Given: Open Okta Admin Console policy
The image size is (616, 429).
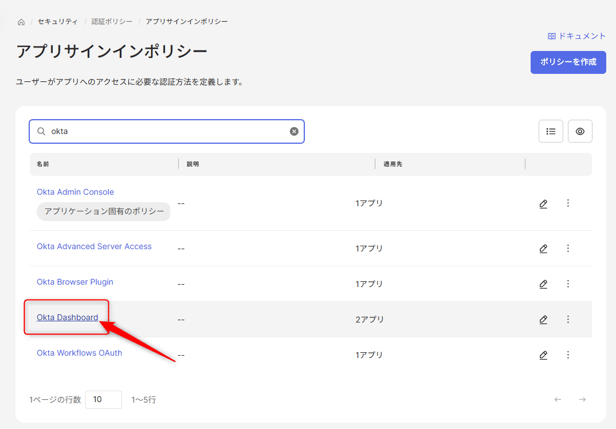Looking at the screenshot, I should point(75,192).
